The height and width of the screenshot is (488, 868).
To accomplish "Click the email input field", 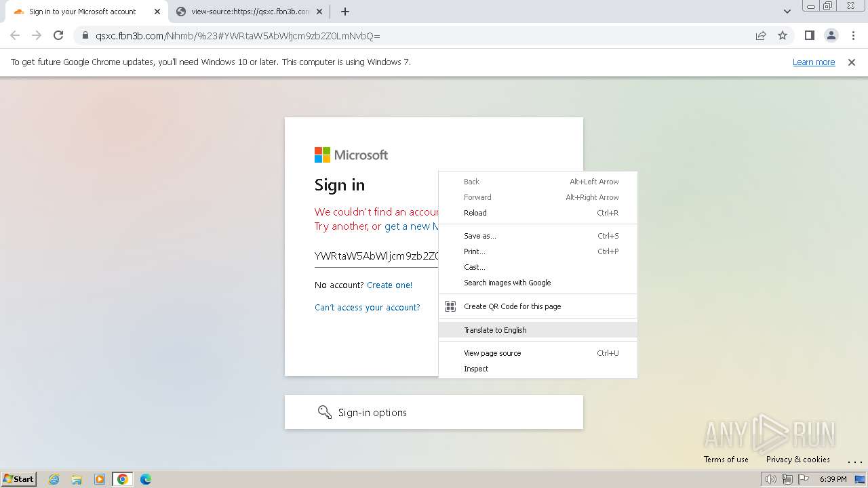I will (376, 256).
